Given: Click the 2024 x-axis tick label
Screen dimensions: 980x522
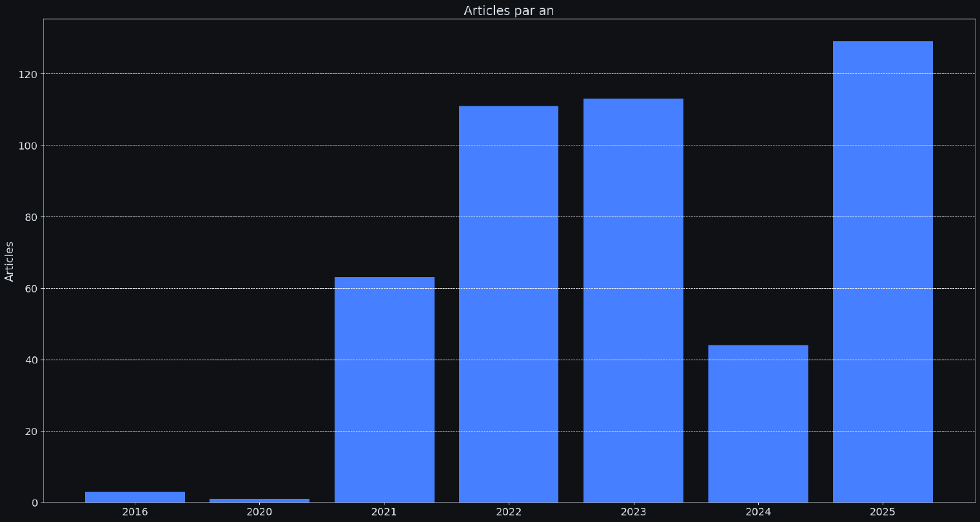Looking at the screenshot, I should tap(758, 512).
